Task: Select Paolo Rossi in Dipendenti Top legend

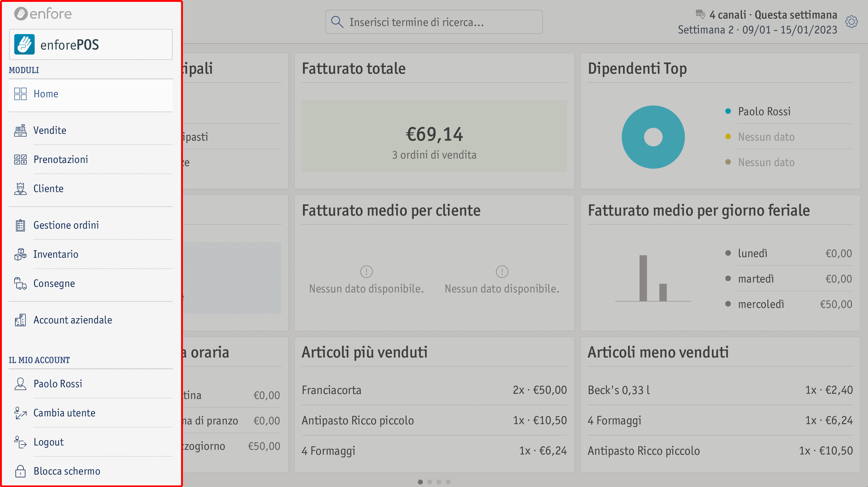Action: tap(764, 111)
